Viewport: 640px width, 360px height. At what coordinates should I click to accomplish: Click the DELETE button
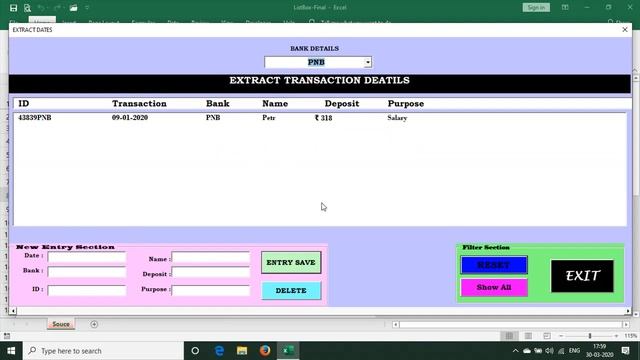click(x=291, y=291)
